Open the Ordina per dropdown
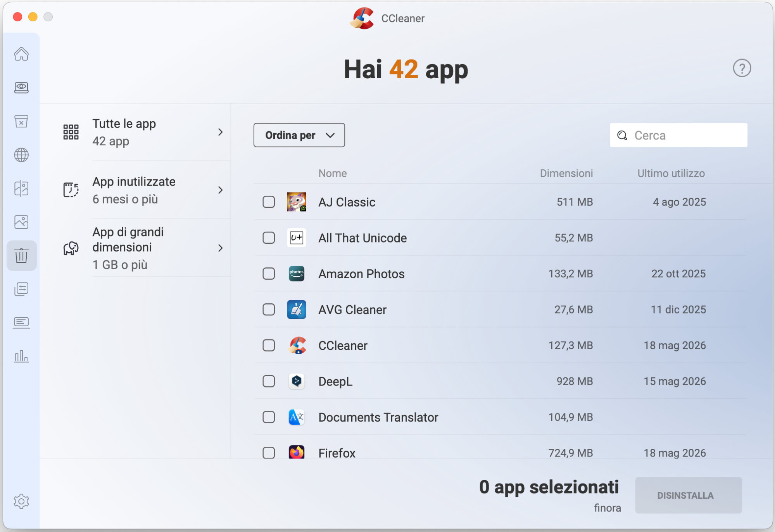The image size is (775, 532). (299, 135)
